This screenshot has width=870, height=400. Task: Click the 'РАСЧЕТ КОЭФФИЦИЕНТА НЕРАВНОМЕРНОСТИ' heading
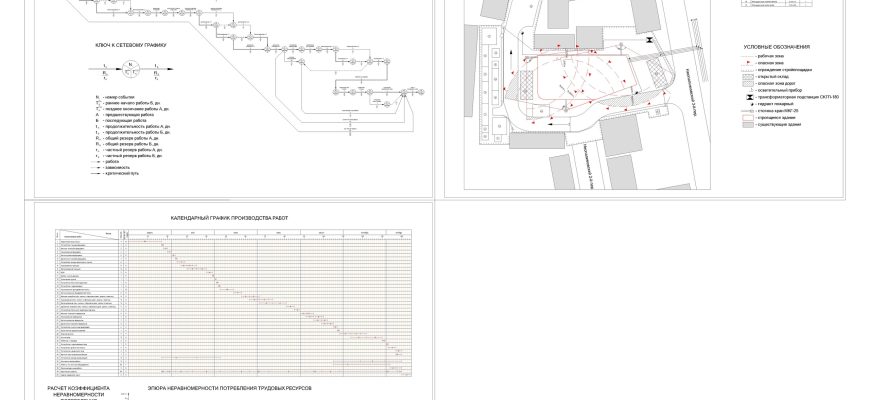(85, 390)
